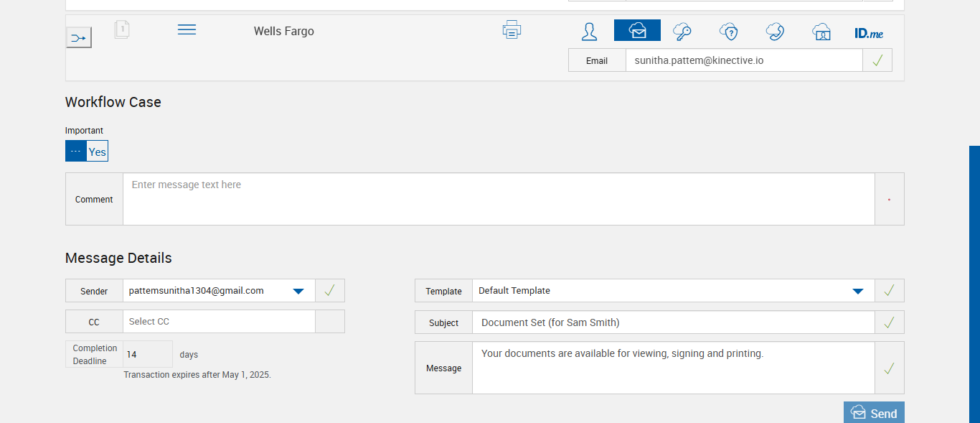Select the person signer authentication icon

589,31
